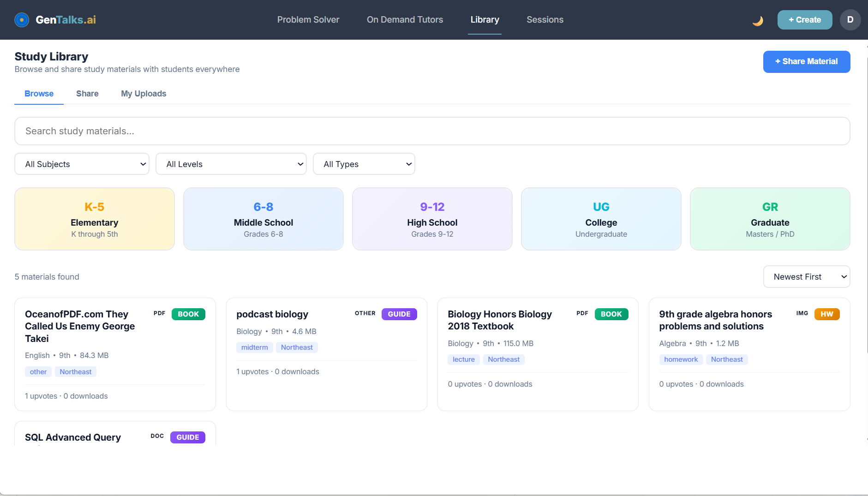Click the 'other' tag on the OceanofPDF card

click(38, 372)
